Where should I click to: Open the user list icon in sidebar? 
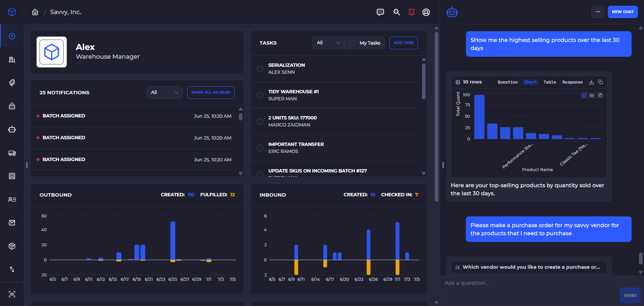pos(12,199)
